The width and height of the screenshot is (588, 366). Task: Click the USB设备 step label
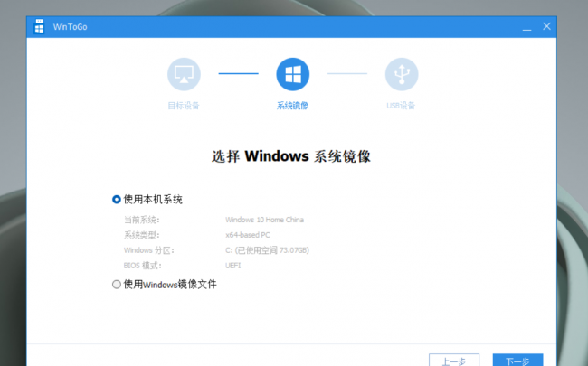point(401,106)
